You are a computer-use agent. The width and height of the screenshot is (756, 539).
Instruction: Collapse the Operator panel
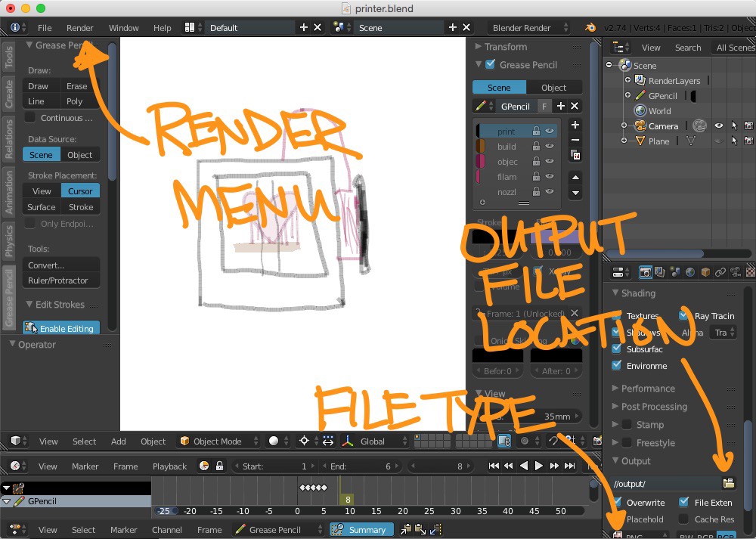click(x=12, y=344)
